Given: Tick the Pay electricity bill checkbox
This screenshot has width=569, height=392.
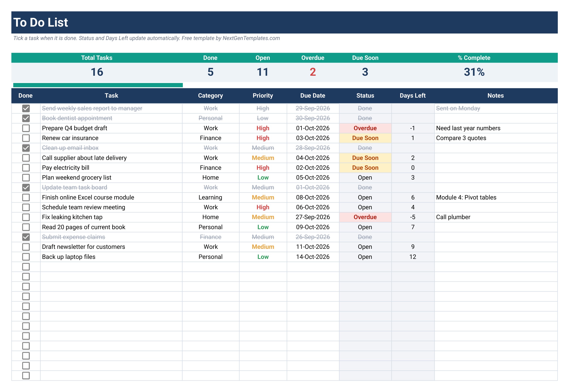Looking at the screenshot, I should pyautogui.click(x=26, y=168).
